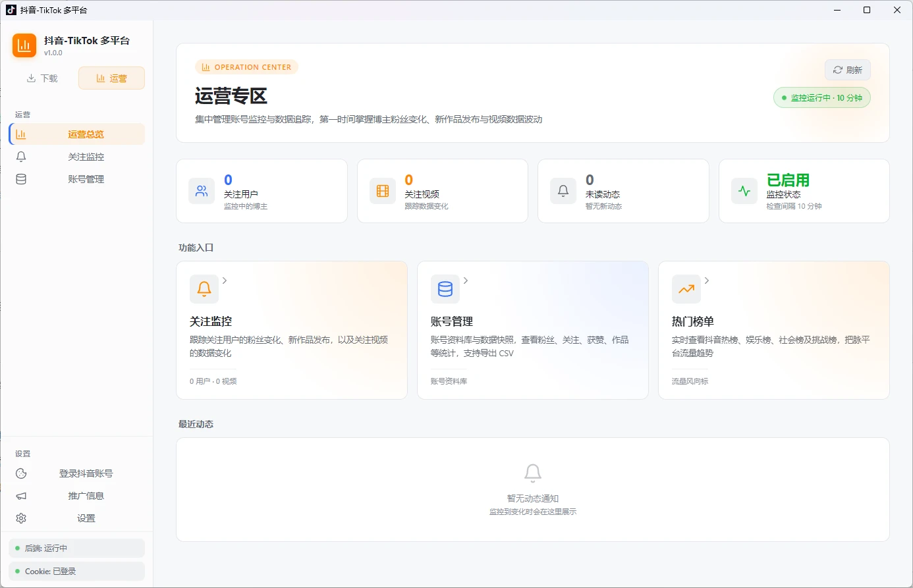Open the 关注监控 feature card title
The width and height of the screenshot is (913, 588).
(x=211, y=321)
